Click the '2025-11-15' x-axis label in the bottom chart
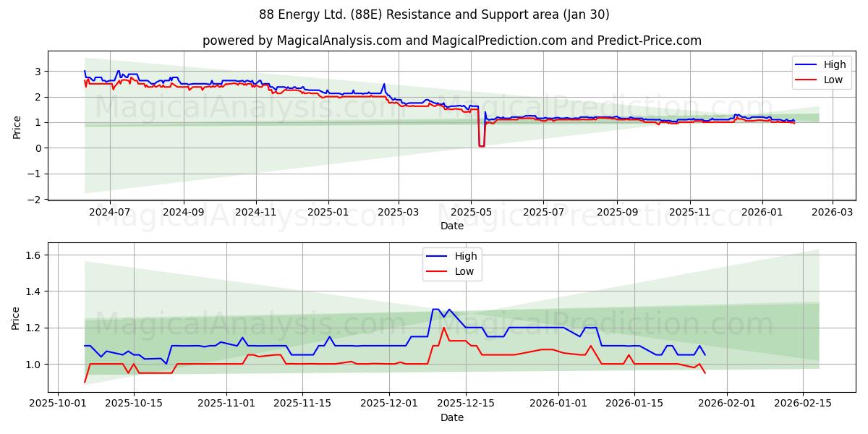Image resolution: width=868 pixels, height=434 pixels. (x=302, y=404)
